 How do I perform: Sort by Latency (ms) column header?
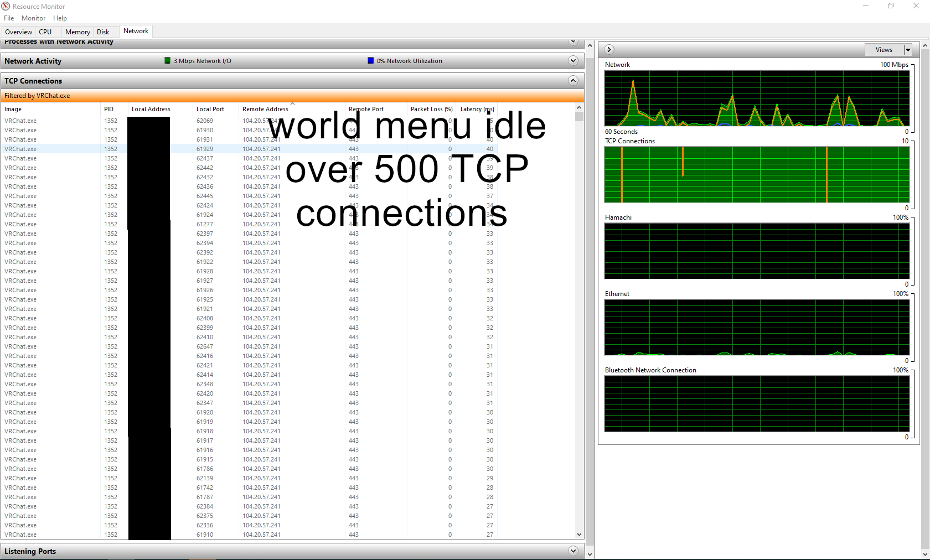[x=477, y=109]
